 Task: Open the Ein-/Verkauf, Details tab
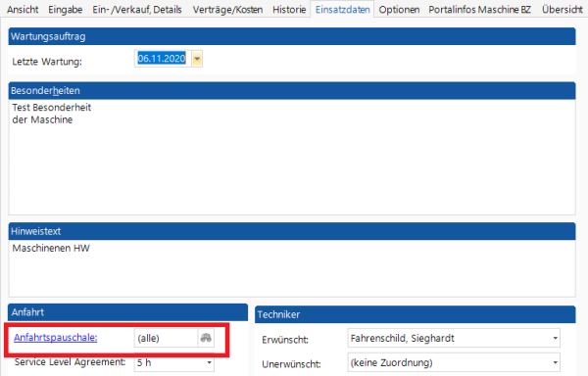coord(137,10)
